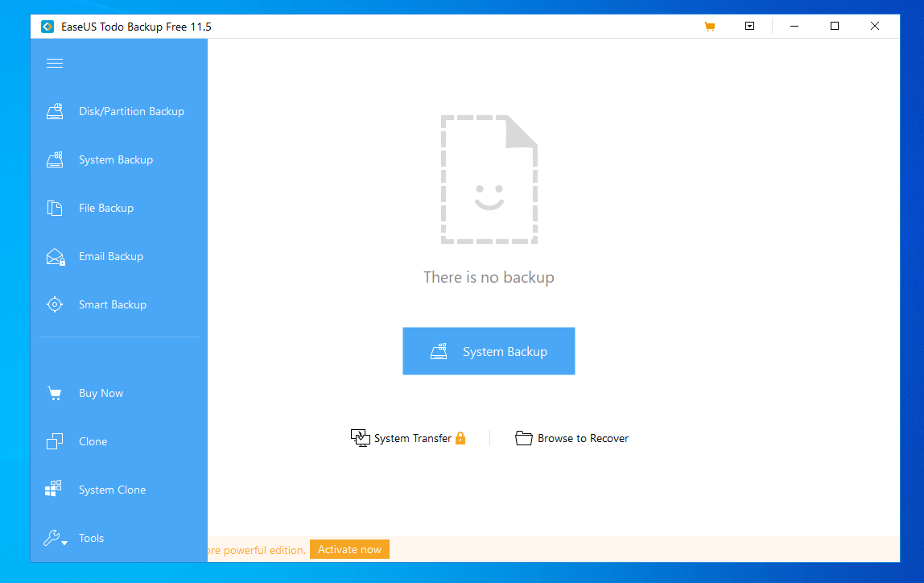Open the Clone feature
This screenshot has width=924, height=583.
tap(93, 441)
